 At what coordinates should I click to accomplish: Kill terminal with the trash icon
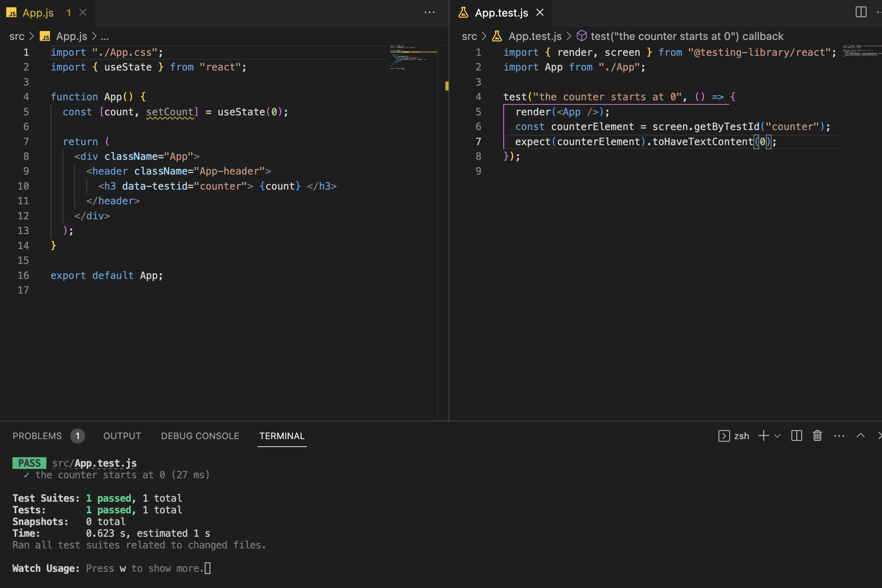tap(817, 436)
